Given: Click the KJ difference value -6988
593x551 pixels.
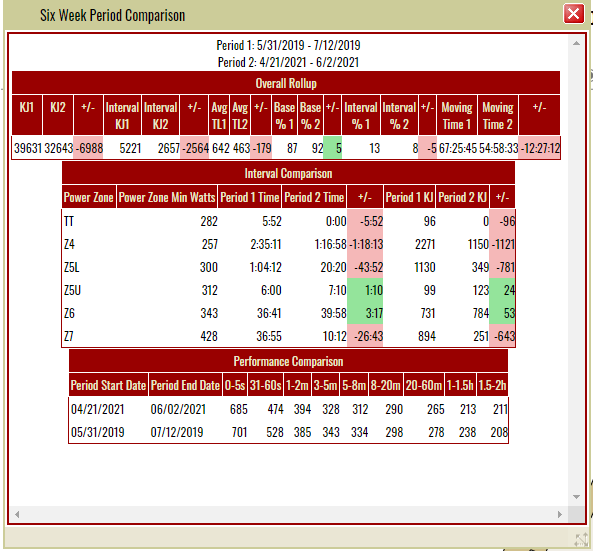Looking at the screenshot, I should click(x=88, y=148).
